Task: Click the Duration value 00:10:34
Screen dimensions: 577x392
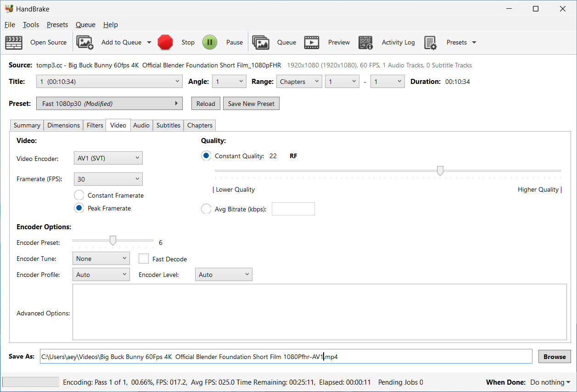Action: 458,82
